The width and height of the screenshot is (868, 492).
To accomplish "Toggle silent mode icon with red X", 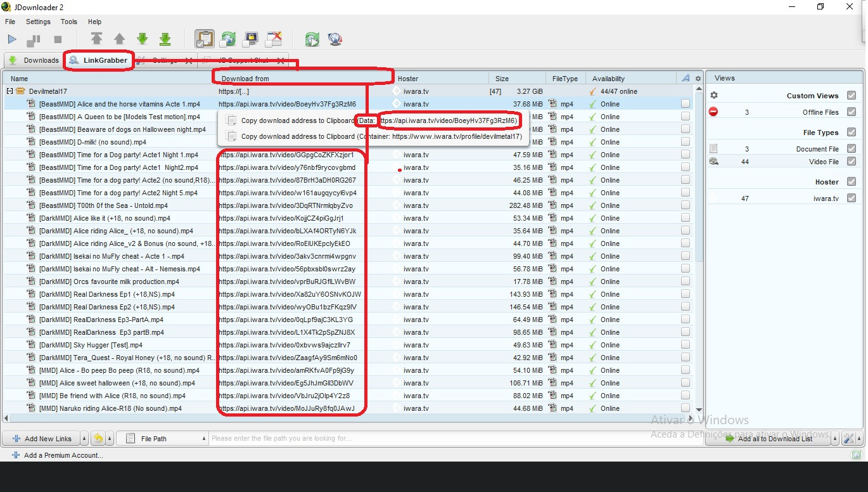I will (274, 39).
